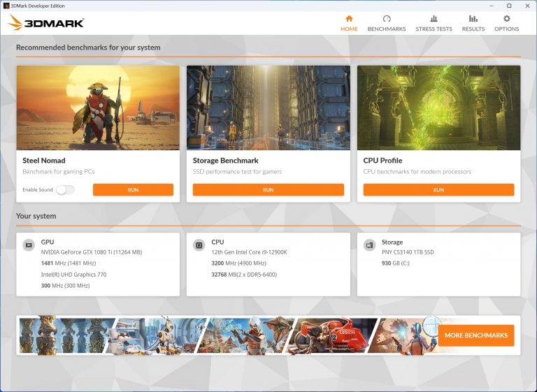Click the Steel Nomad title
The image size is (537, 392).
[x=44, y=161]
